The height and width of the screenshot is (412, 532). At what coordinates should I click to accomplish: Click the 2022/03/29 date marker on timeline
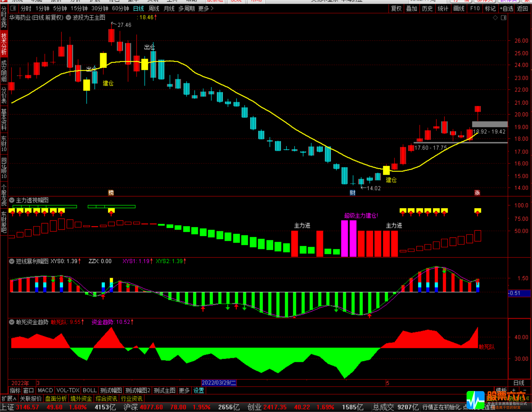219,383
